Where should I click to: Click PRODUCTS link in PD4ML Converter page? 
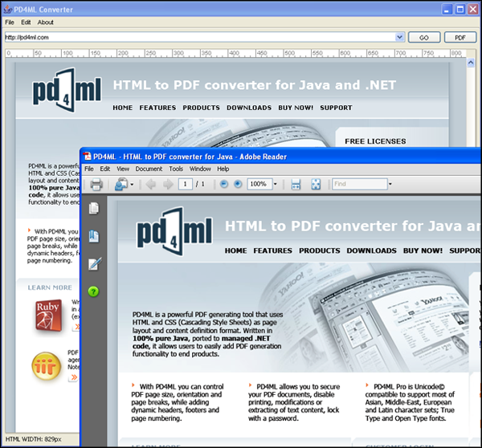click(202, 108)
